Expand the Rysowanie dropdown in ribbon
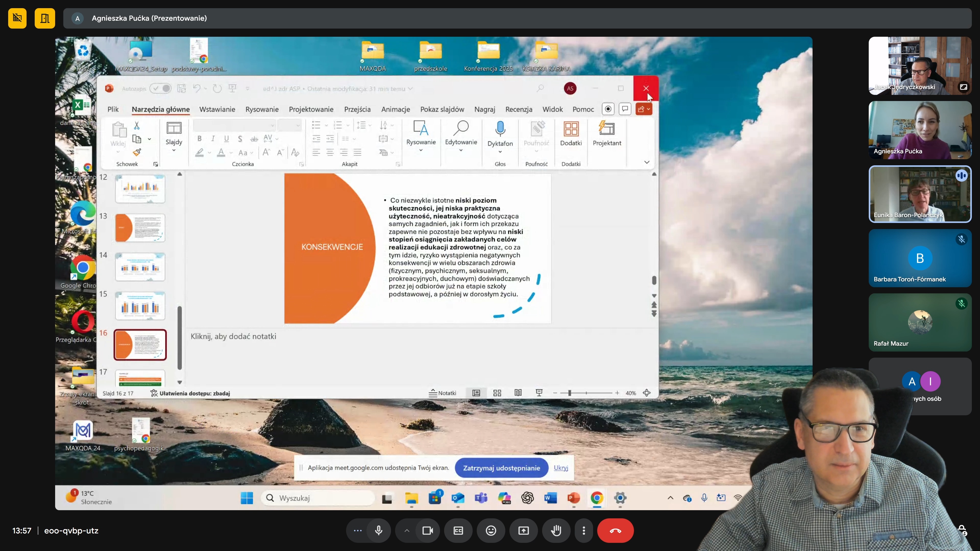 click(x=421, y=150)
